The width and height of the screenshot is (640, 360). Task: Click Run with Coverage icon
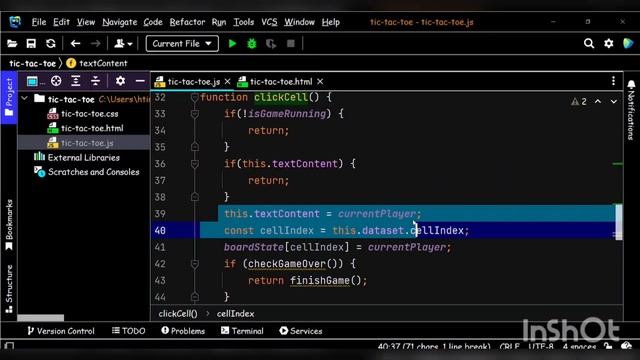coord(271,44)
